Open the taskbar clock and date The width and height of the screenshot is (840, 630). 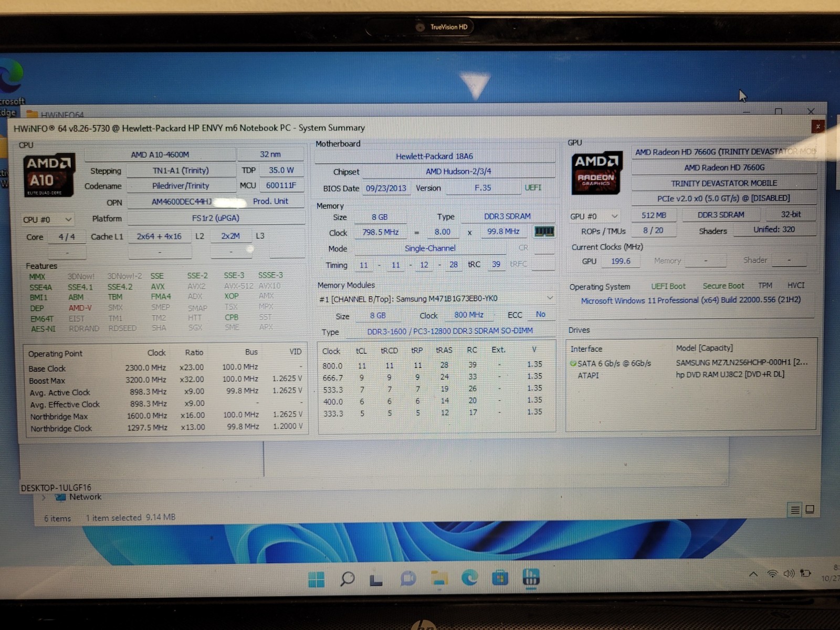click(x=832, y=573)
